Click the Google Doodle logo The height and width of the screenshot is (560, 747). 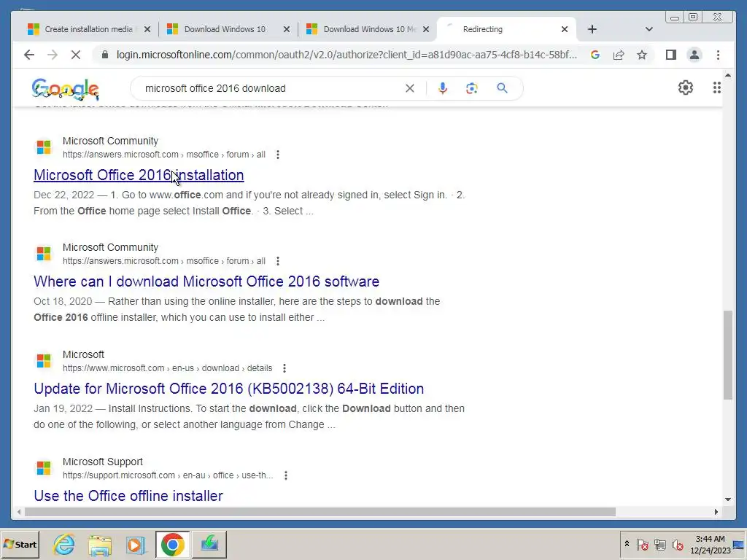pyautogui.click(x=66, y=89)
